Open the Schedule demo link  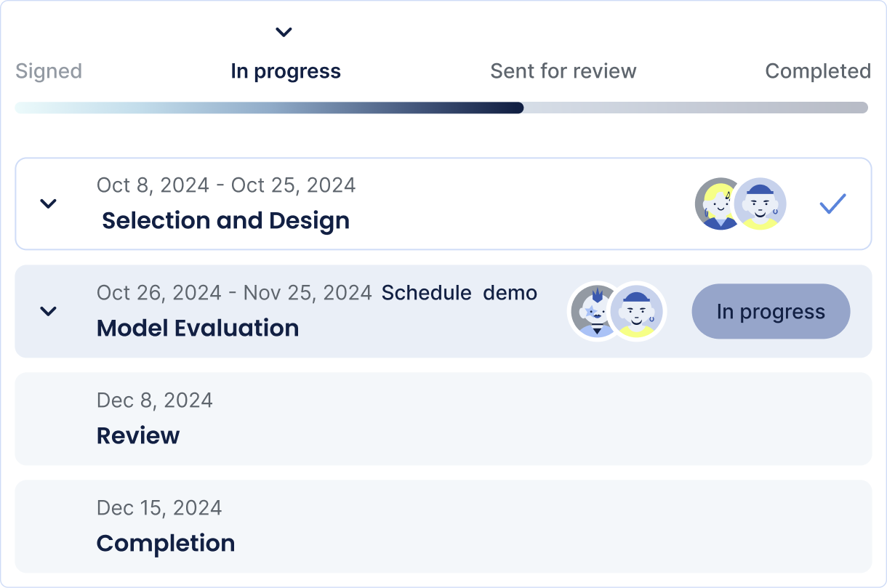tap(459, 293)
